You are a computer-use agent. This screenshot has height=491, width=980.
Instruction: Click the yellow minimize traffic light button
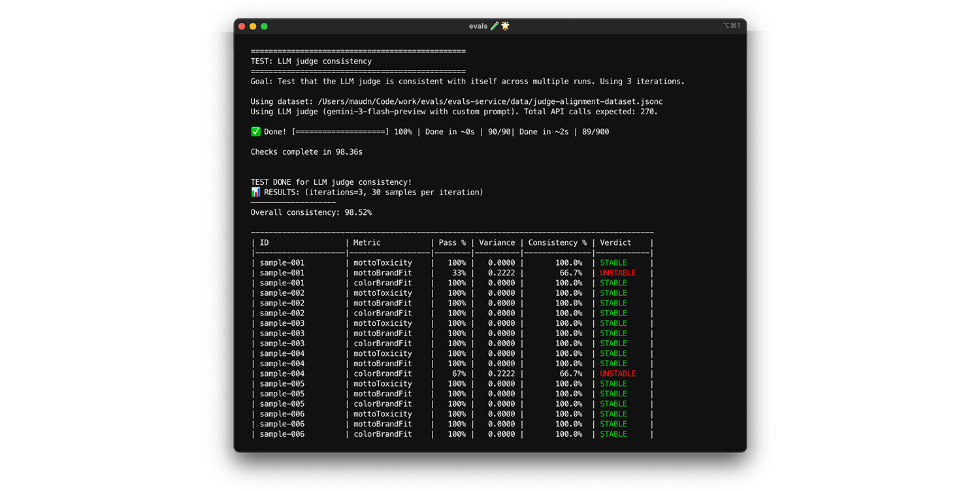pos(253,26)
